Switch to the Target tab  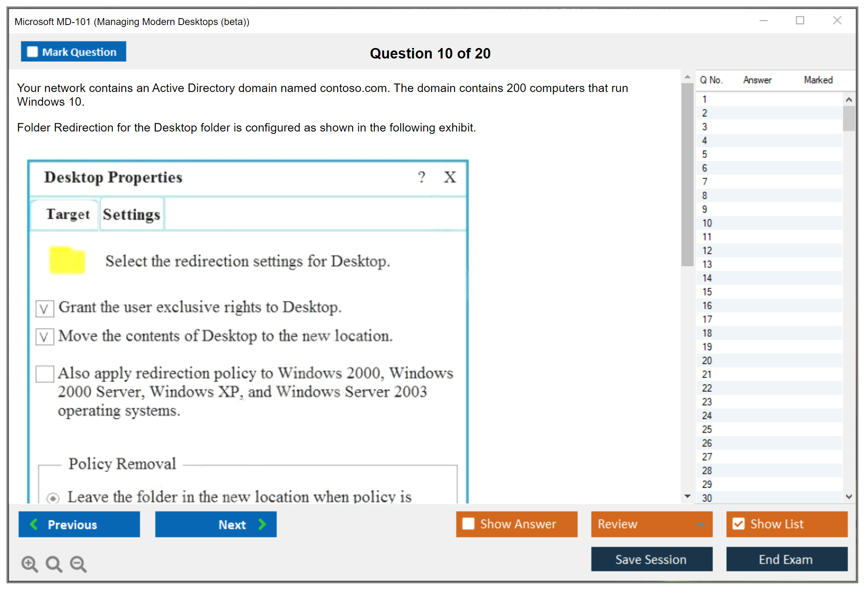tap(67, 214)
